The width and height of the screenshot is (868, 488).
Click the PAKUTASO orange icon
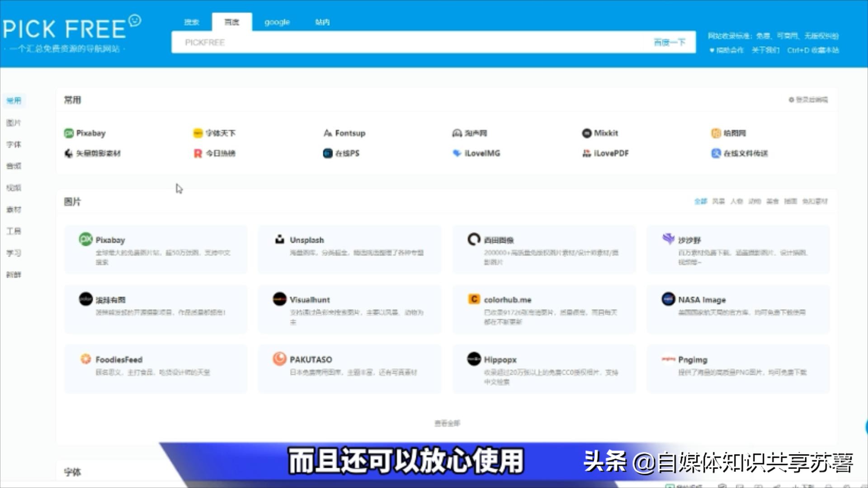[x=279, y=359]
